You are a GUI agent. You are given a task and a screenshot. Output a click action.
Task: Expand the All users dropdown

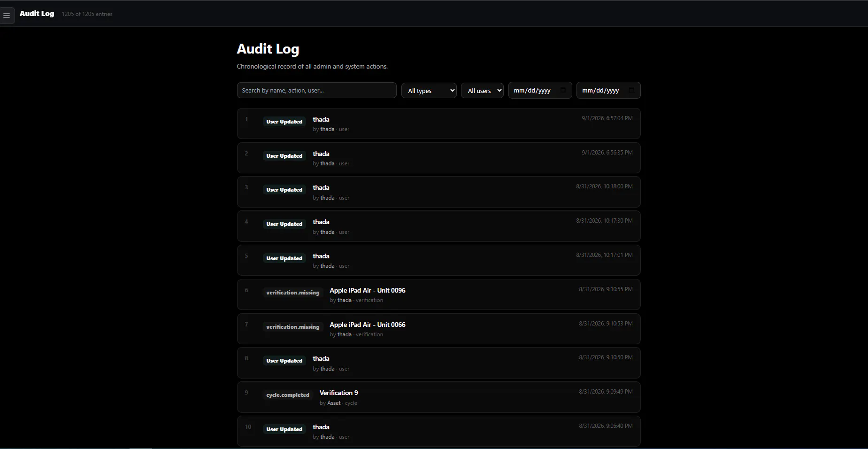[482, 90]
